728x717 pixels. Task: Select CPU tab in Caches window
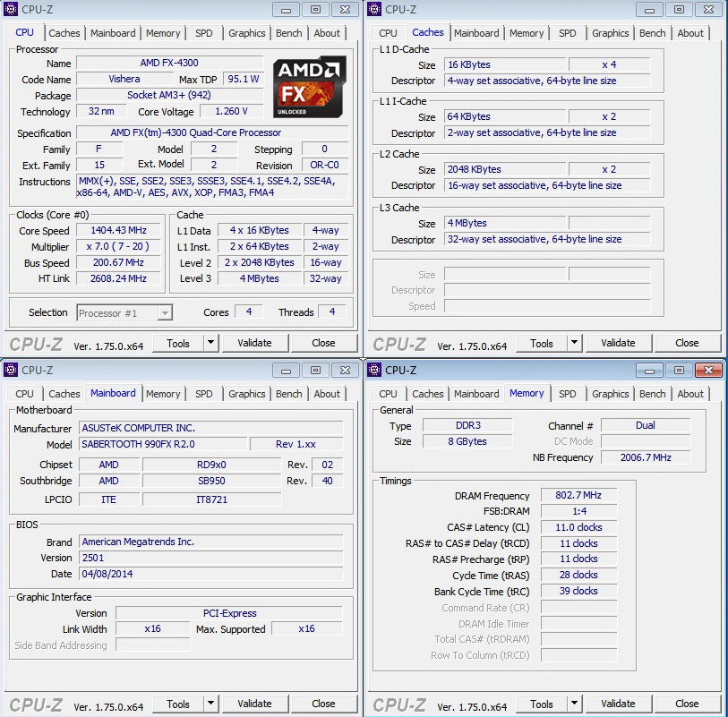point(388,33)
